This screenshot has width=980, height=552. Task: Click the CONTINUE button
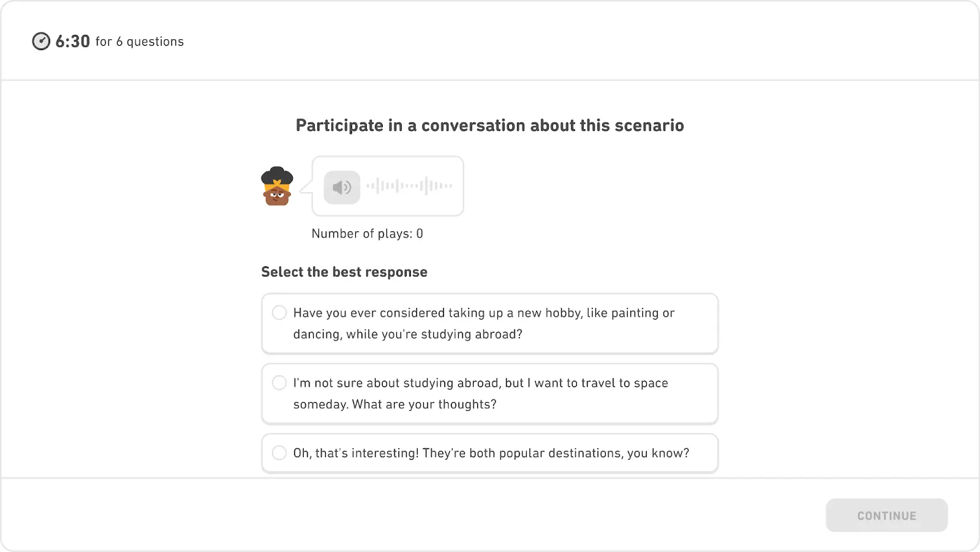pyautogui.click(x=886, y=515)
